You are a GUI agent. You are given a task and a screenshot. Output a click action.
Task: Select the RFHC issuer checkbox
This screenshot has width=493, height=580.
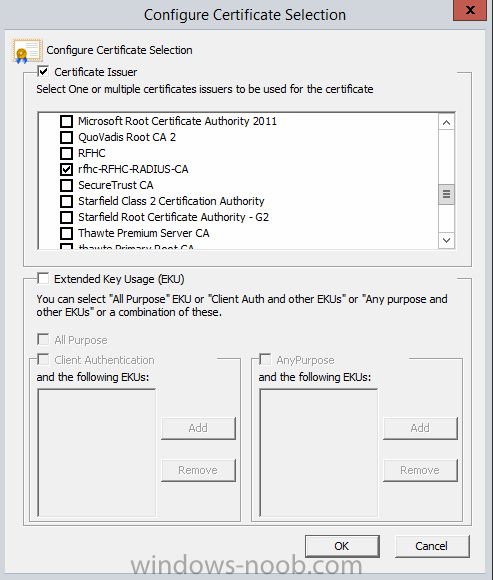point(67,153)
